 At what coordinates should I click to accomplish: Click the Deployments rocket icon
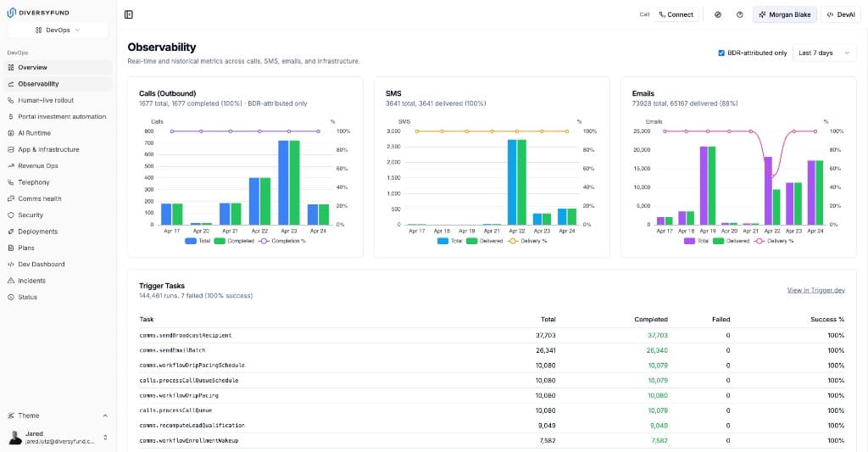pos(10,232)
